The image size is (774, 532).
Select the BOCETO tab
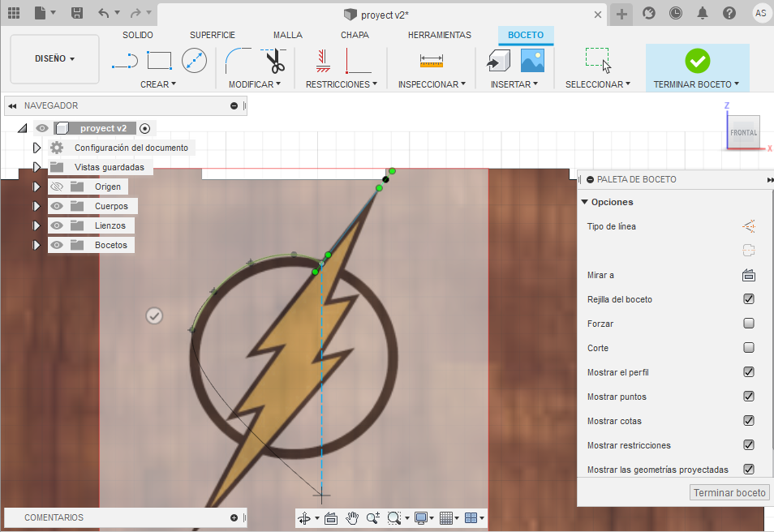point(526,35)
